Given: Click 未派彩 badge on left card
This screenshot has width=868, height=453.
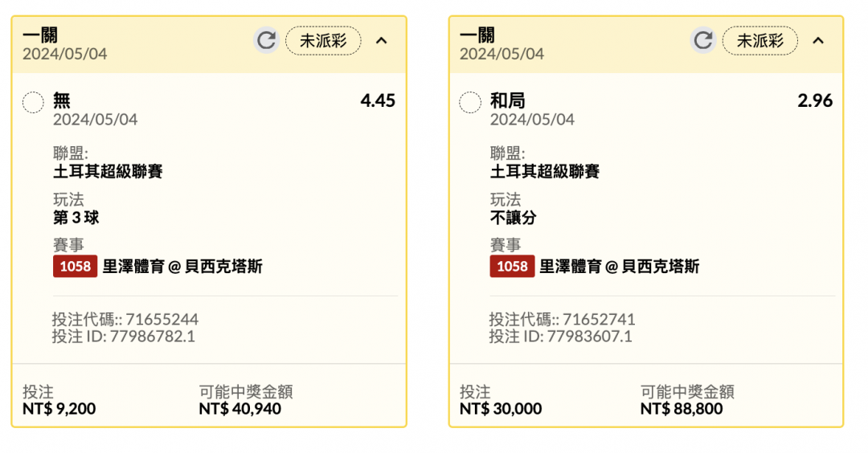Looking at the screenshot, I should (x=323, y=40).
